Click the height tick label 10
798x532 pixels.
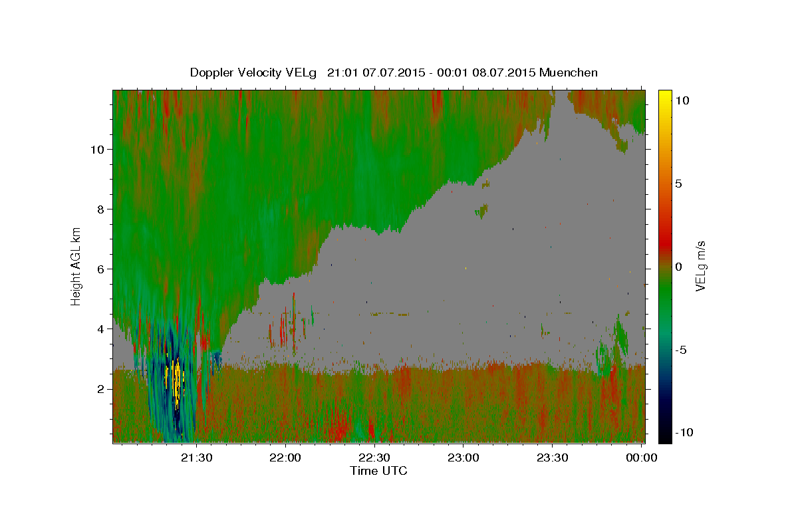point(98,150)
